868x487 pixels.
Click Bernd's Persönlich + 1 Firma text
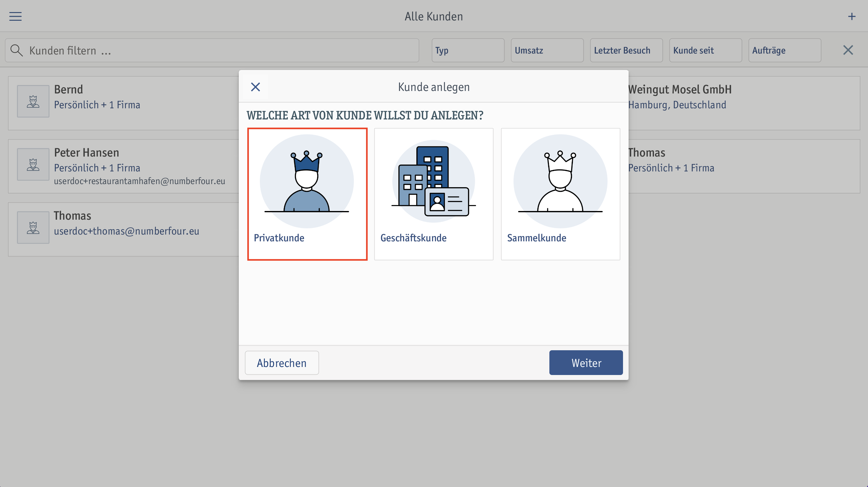(x=97, y=105)
